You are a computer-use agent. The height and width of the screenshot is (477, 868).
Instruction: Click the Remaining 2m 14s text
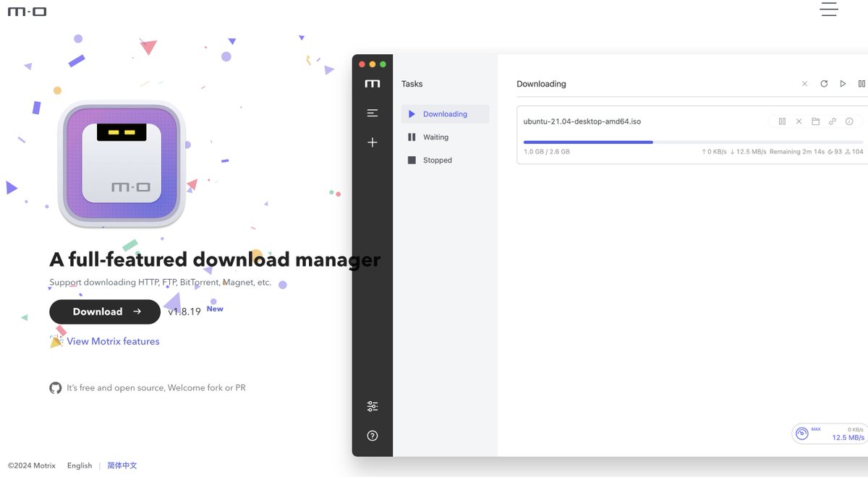(x=797, y=152)
